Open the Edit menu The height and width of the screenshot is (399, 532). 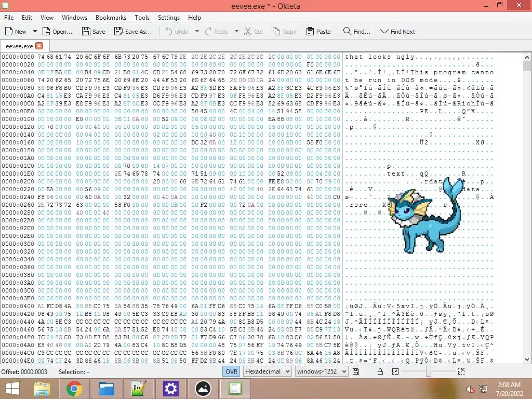point(27,18)
